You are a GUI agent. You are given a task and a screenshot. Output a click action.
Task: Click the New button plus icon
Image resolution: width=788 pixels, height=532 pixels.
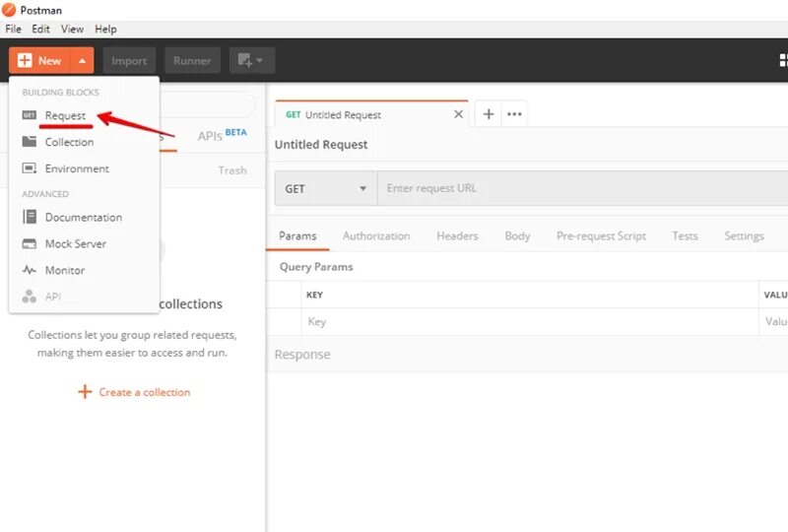click(25, 60)
